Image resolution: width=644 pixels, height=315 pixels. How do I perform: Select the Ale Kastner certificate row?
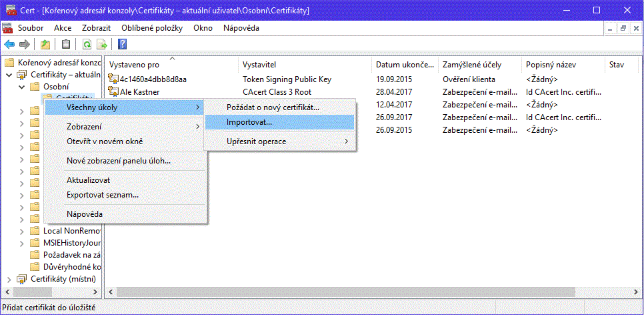[140, 92]
